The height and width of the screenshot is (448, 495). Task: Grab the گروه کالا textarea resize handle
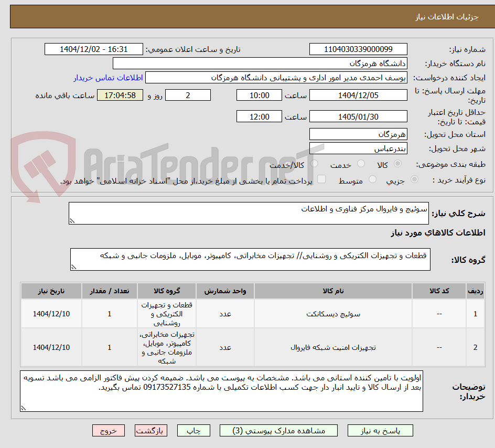tap(73, 267)
